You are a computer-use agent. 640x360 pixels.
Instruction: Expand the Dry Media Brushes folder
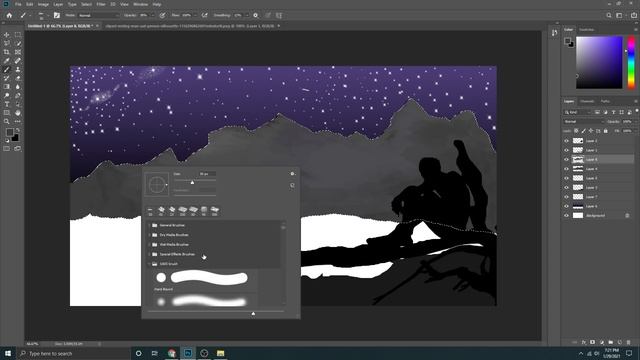(x=149, y=235)
